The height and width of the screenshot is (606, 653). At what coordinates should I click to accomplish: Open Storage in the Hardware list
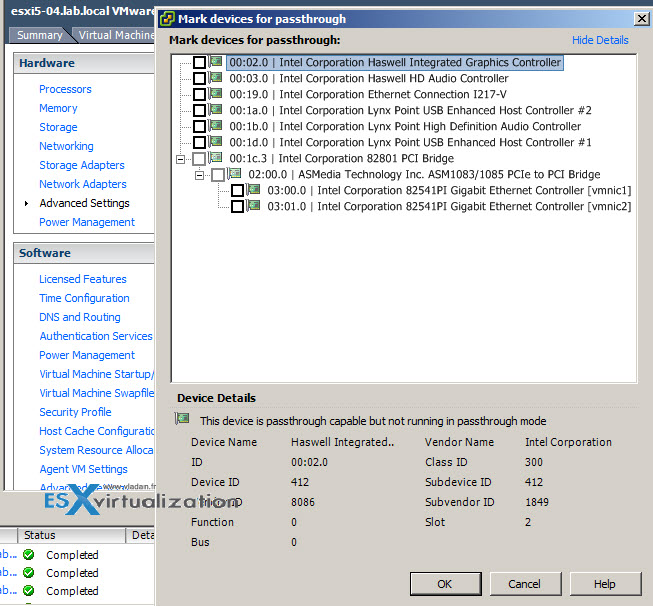point(58,127)
